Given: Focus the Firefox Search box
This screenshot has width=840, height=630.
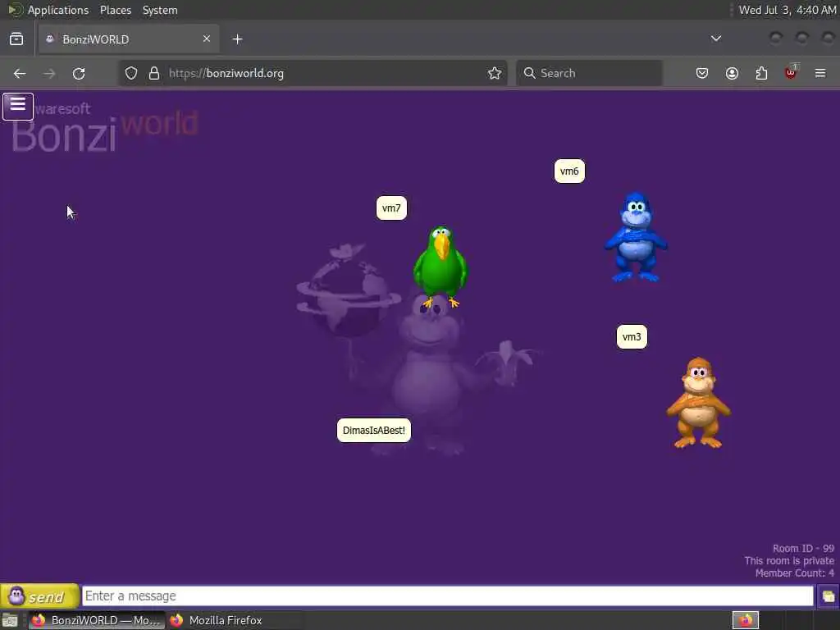Looking at the screenshot, I should point(589,73).
